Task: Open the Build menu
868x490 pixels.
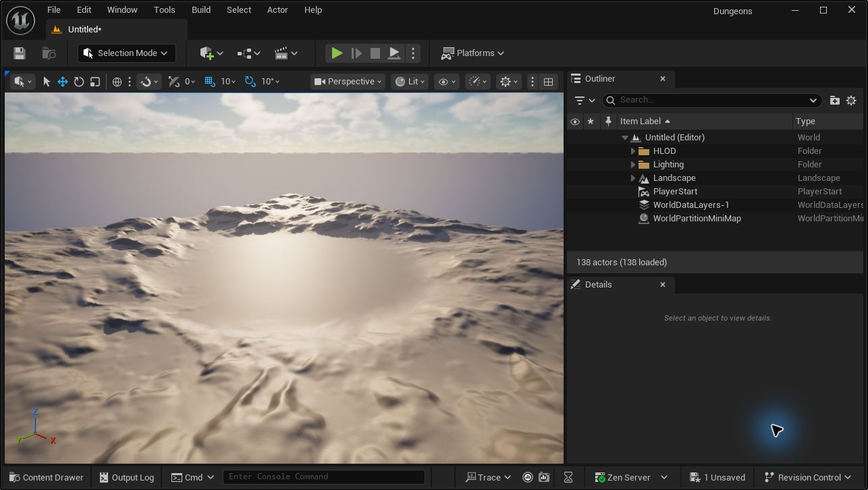Action: (201, 10)
